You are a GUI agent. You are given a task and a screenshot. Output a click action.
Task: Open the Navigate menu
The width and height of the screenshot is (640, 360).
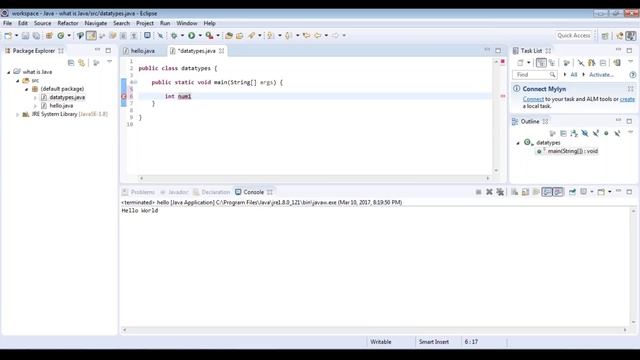(x=96, y=23)
